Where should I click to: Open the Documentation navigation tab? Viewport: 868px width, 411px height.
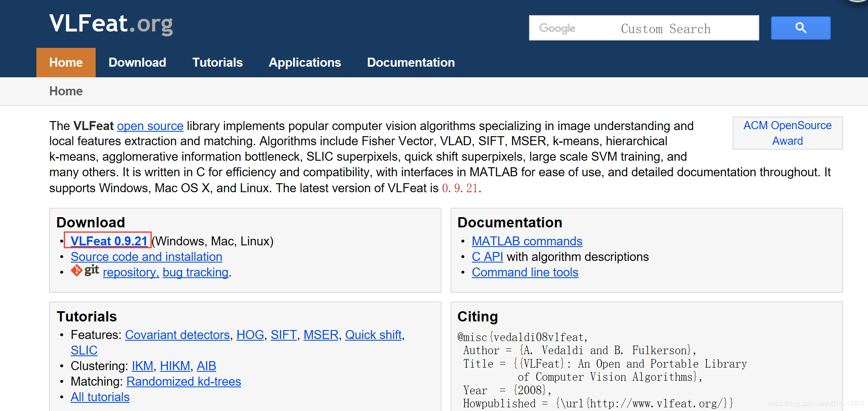411,63
